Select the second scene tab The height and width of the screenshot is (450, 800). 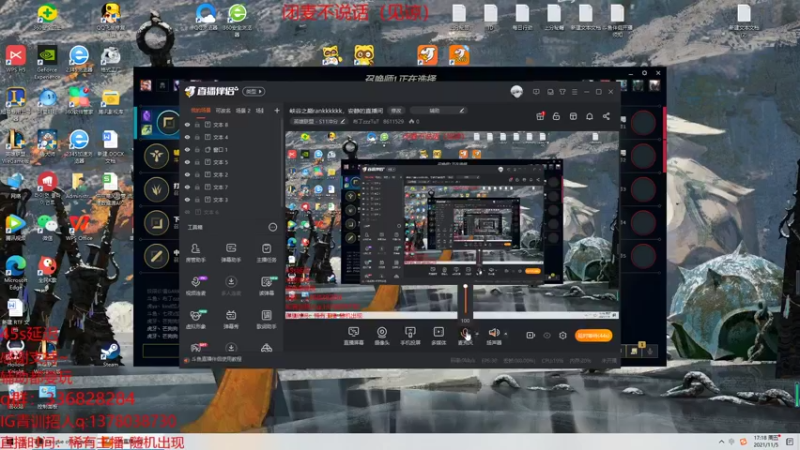pos(223,110)
